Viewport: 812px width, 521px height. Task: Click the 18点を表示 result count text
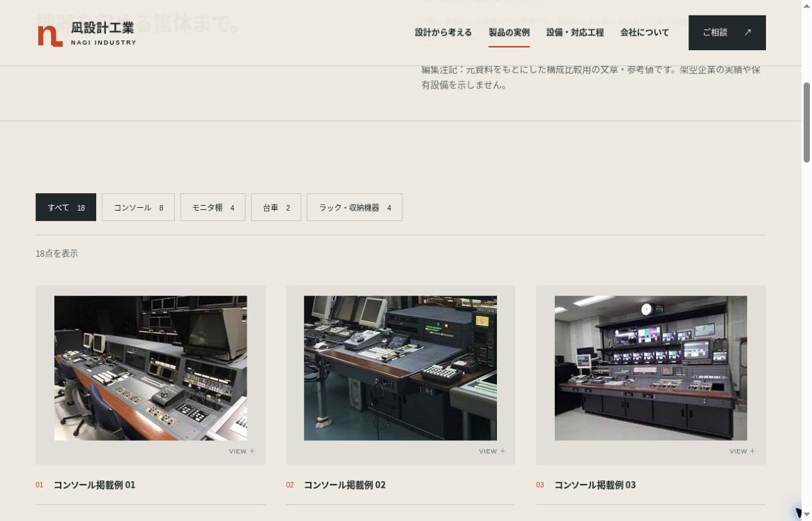[57, 253]
